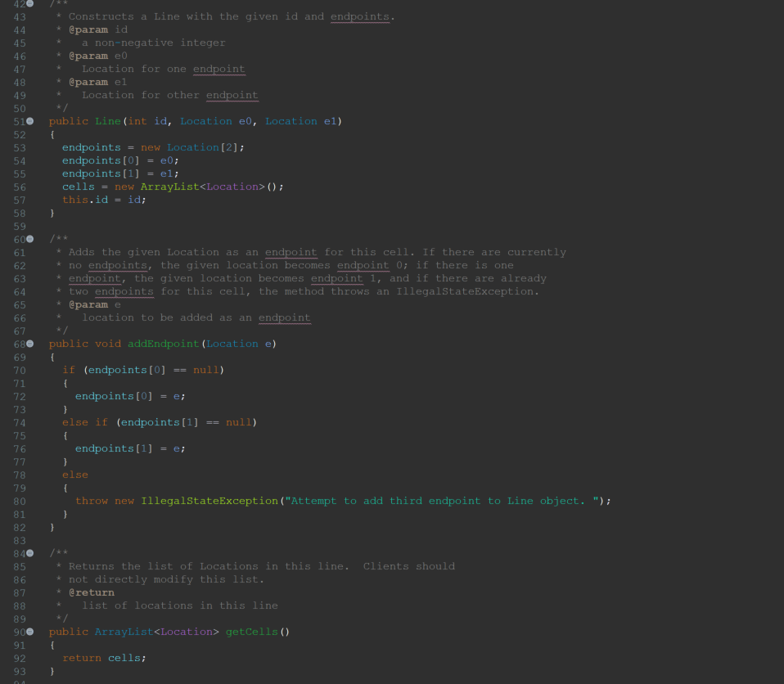Click the 'return cells;' statement

pyautogui.click(x=104, y=658)
